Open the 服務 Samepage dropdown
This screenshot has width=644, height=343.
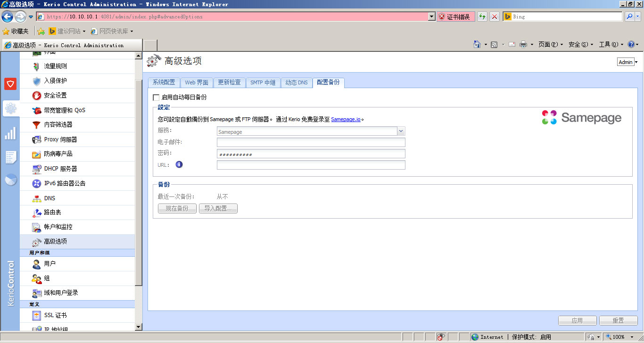pos(401,131)
